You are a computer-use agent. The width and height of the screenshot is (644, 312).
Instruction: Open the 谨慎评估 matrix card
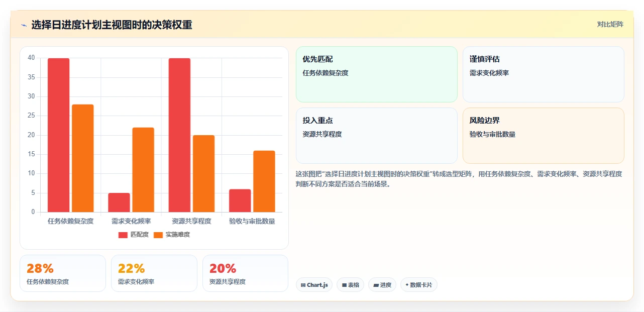click(544, 74)
